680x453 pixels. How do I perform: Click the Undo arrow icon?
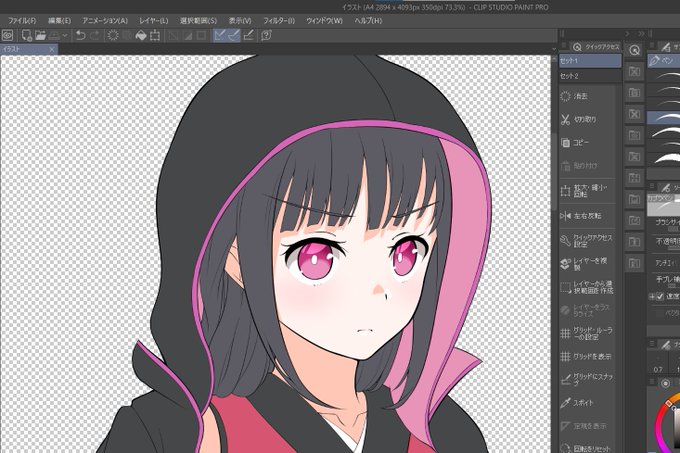coord(80,36)
